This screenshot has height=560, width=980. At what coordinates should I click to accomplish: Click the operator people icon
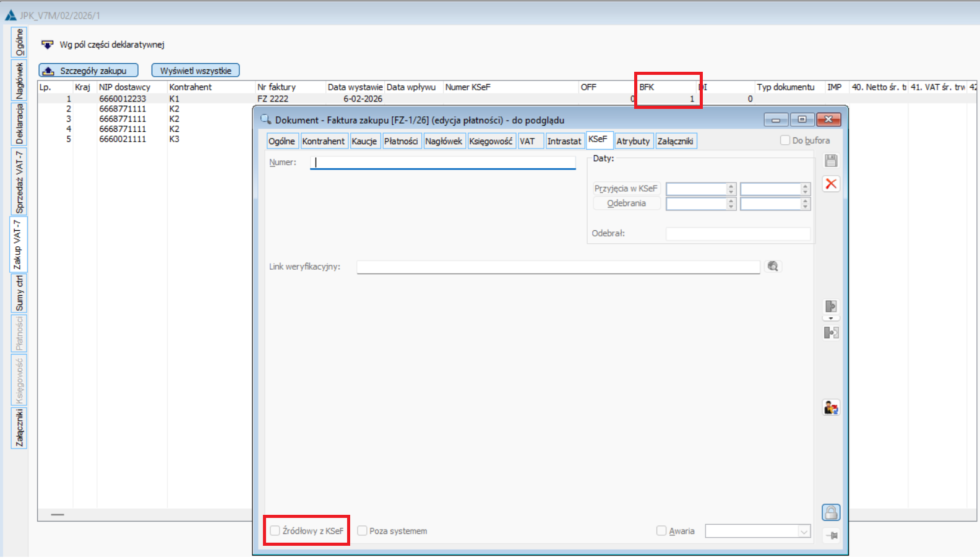(x=831, y=408)
